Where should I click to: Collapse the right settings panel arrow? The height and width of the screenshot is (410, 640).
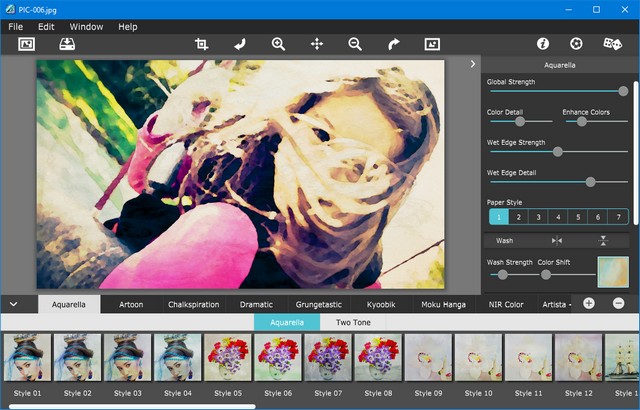[x=473, y=64]
